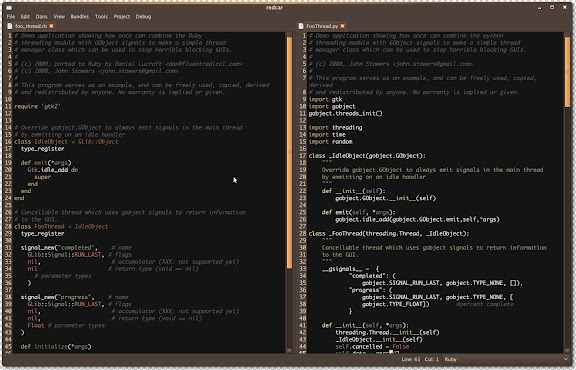This screenshot has width=576, height=370.
Task: Click "class IdleObject < GLib::Object" line
Action: [66, 142]
